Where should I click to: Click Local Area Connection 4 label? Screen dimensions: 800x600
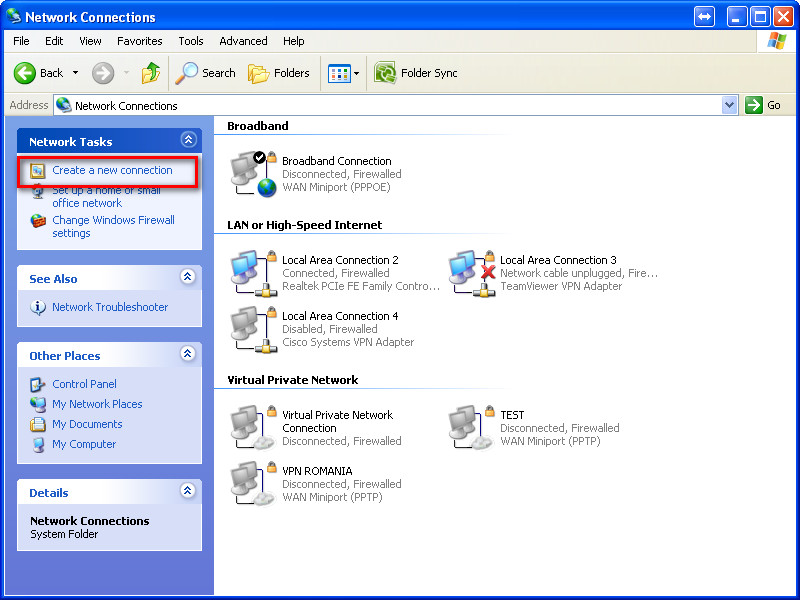[340, 316]
